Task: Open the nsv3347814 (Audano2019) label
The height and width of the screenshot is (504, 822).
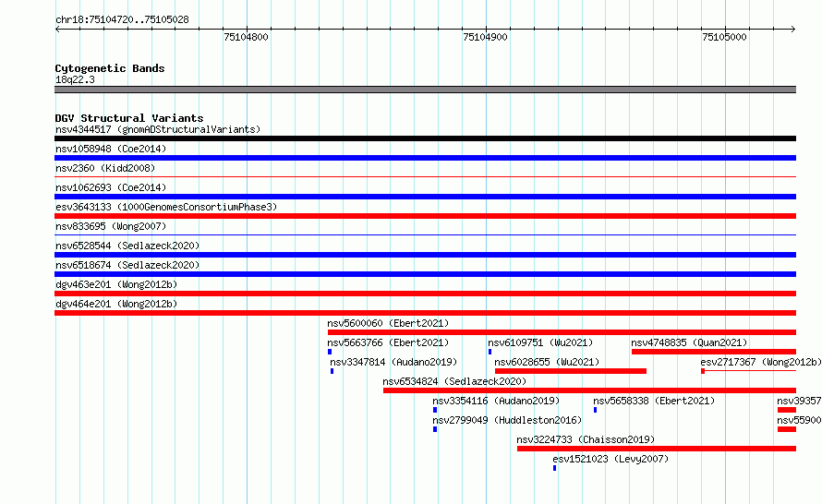Action: point(393,362)
